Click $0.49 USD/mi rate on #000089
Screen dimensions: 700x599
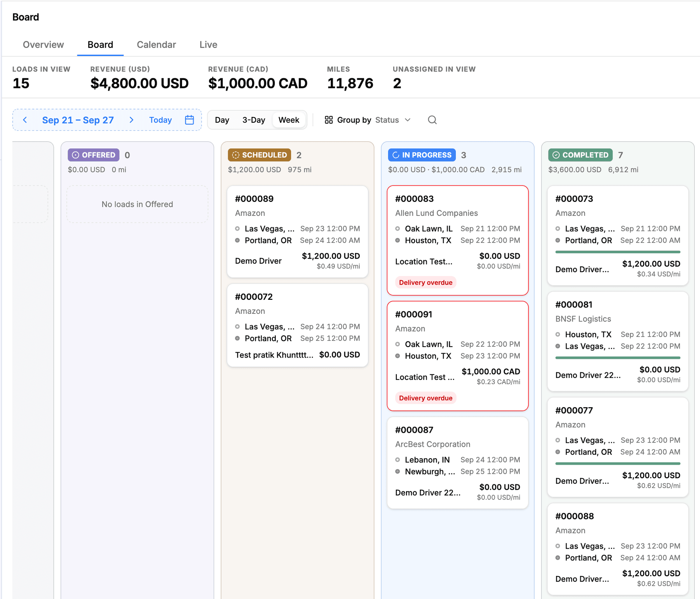tap(338, 266)
